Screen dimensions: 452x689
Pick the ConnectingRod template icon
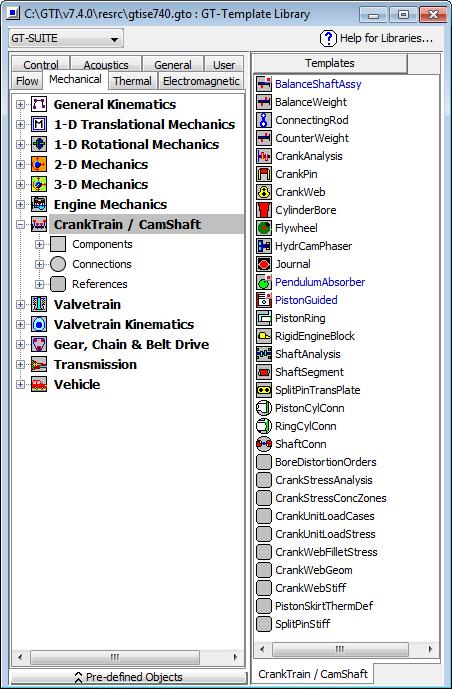pos(264,120)
